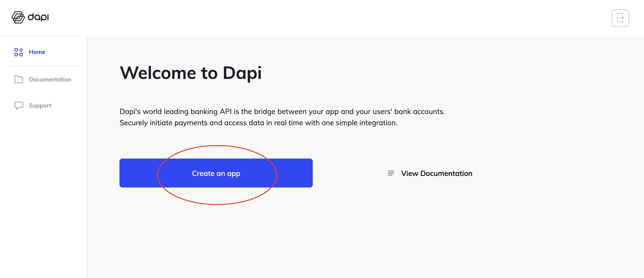Click the description line about banking API
Screen dimensions: 644x278
[x=282, y=111]
